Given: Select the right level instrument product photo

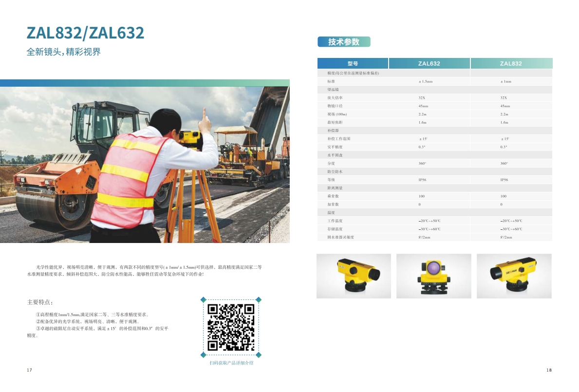Looking at the screenshot, I should click(x=514, y=276).
